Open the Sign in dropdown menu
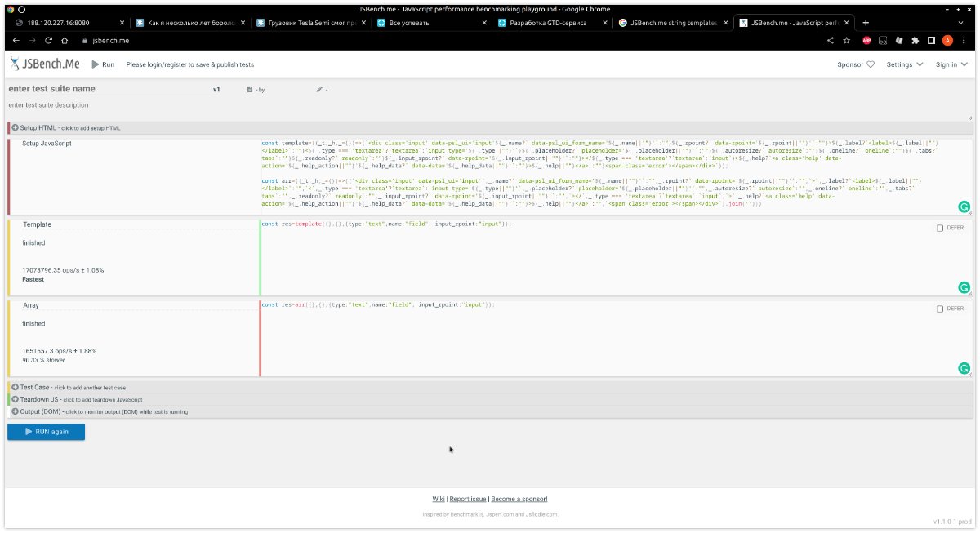The width and height of the screenshot is (980, 533). tap(952, 64)
